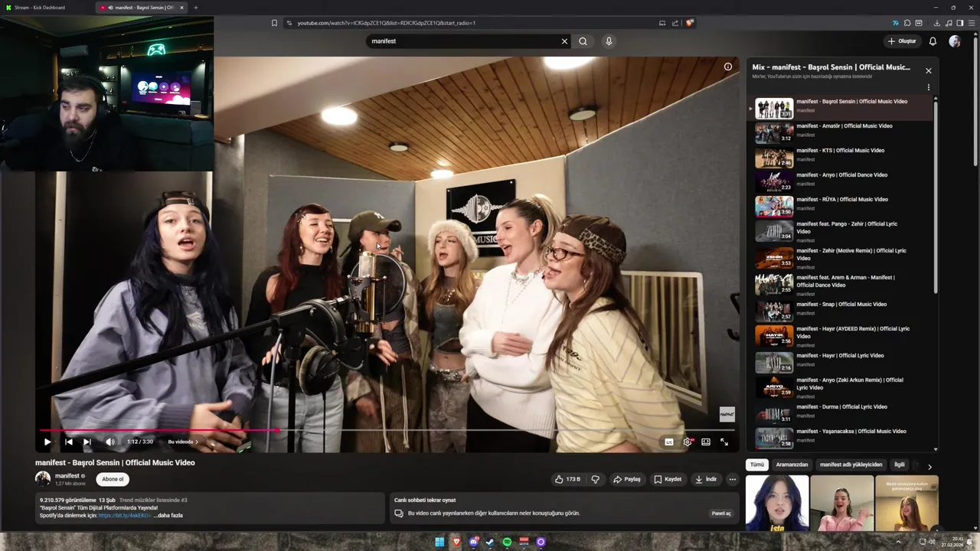The width and height of the screenshot is (980, 551).
Task: Open browser downloads icon
Action: click(936, 23)
